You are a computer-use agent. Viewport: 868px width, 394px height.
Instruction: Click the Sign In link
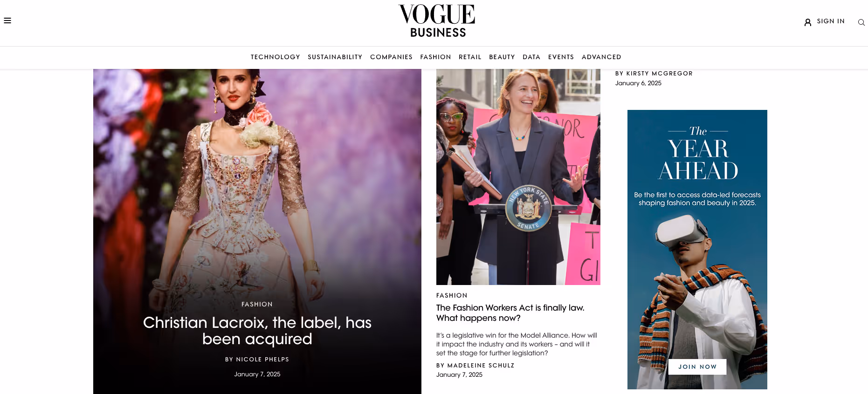831,21
